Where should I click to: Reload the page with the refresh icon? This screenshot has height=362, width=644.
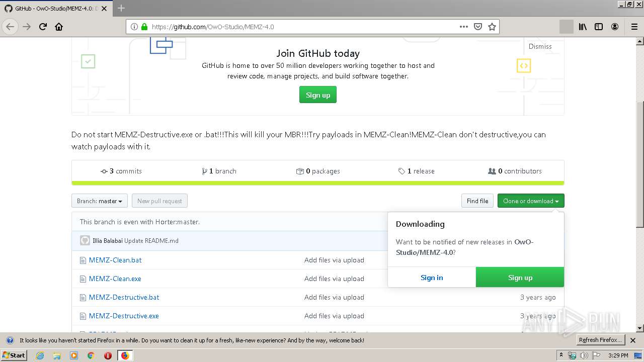click(43, 27)
